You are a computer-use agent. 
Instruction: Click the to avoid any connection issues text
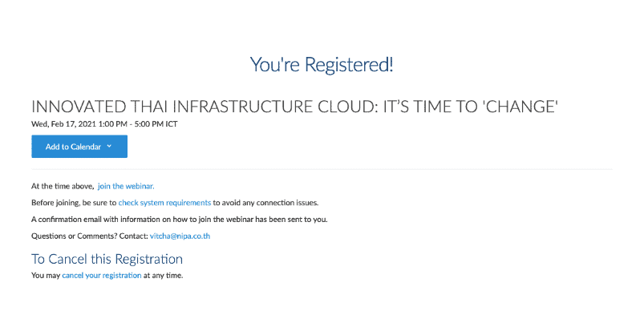coord(265,203)
